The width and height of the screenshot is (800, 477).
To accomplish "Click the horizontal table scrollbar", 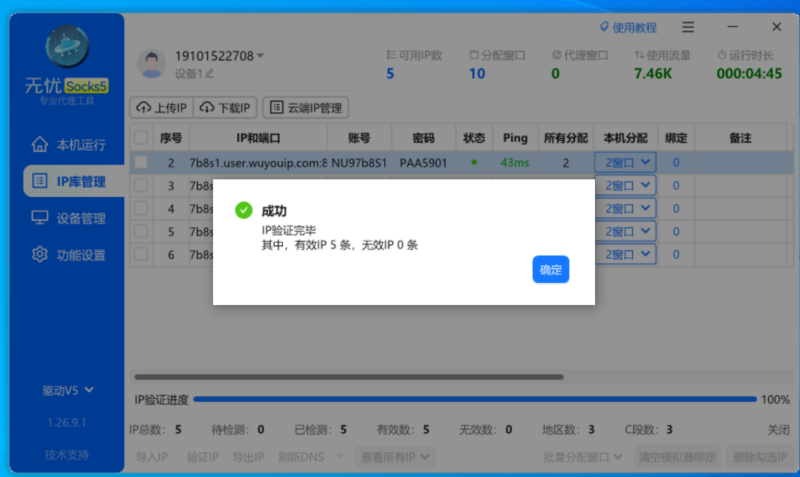I will point(349,377).
